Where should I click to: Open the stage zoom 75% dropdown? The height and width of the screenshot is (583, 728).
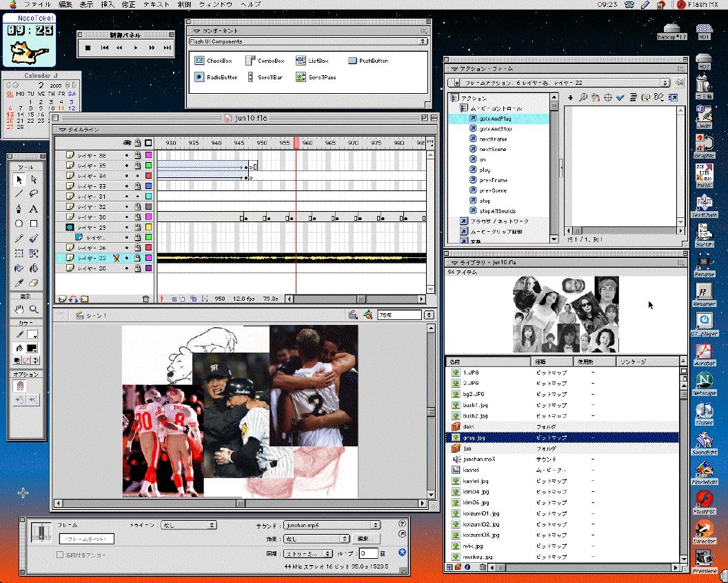click(429, 315)
